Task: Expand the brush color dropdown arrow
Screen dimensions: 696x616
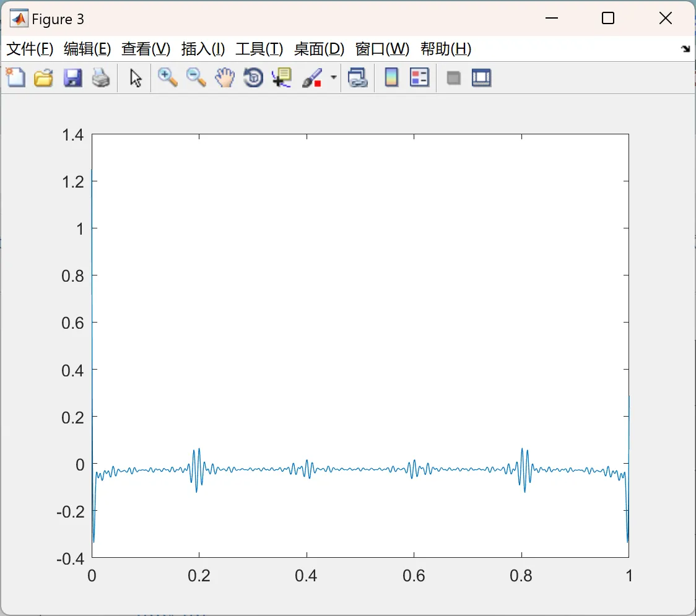Action: (333, 77)
